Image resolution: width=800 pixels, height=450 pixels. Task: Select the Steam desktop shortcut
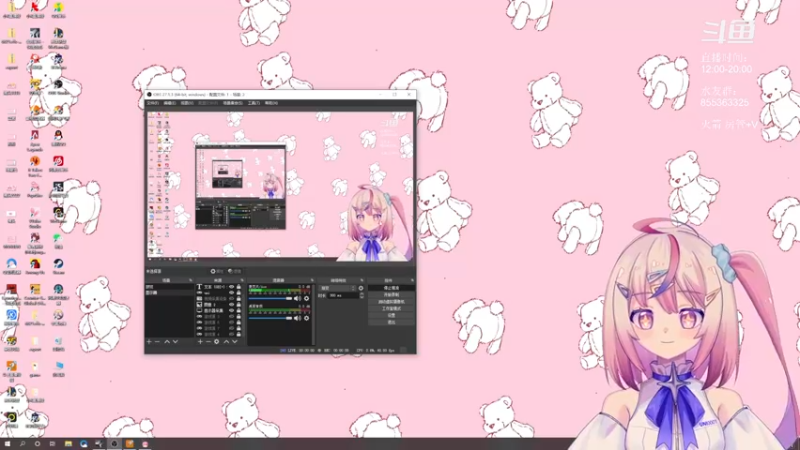pos(58,266)
